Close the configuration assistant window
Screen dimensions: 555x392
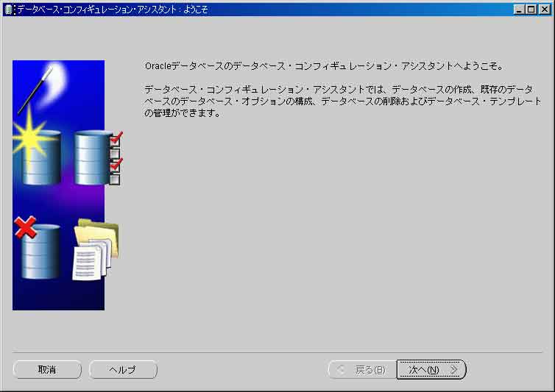[545, 10]
